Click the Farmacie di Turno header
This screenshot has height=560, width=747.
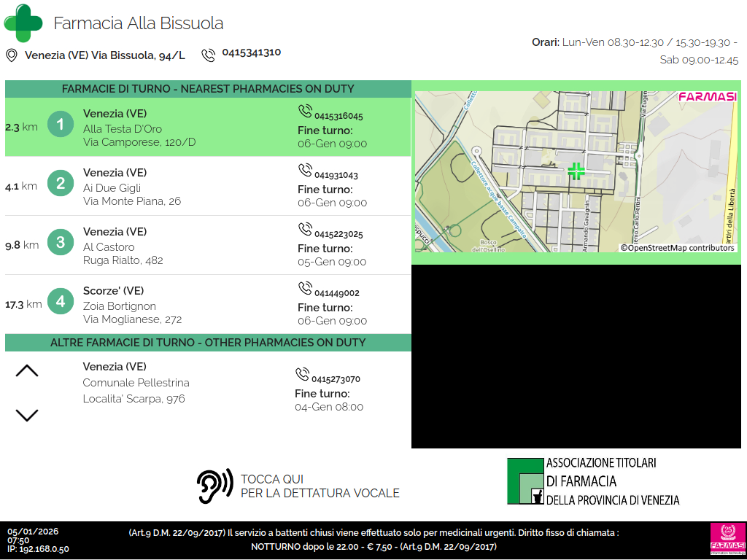(x=208, y=89)
